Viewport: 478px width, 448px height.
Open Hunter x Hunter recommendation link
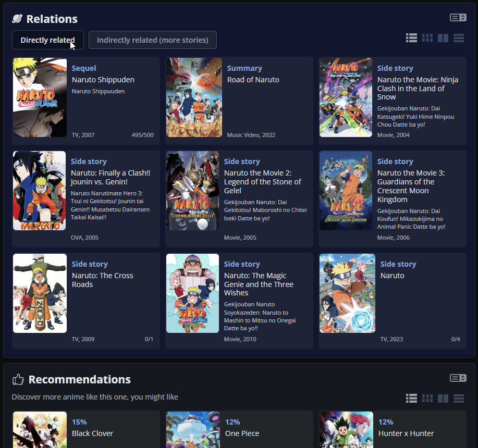point(406,433)
